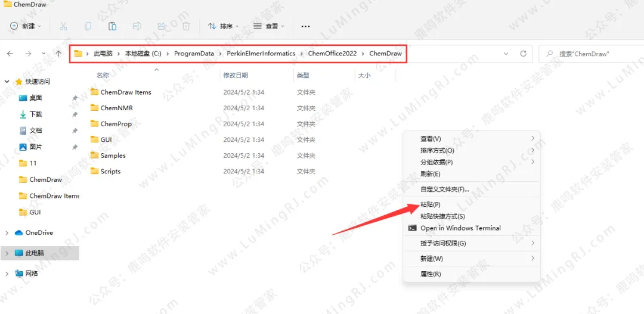Choose 属性(R) from the context menu

[x=431, y=274]
